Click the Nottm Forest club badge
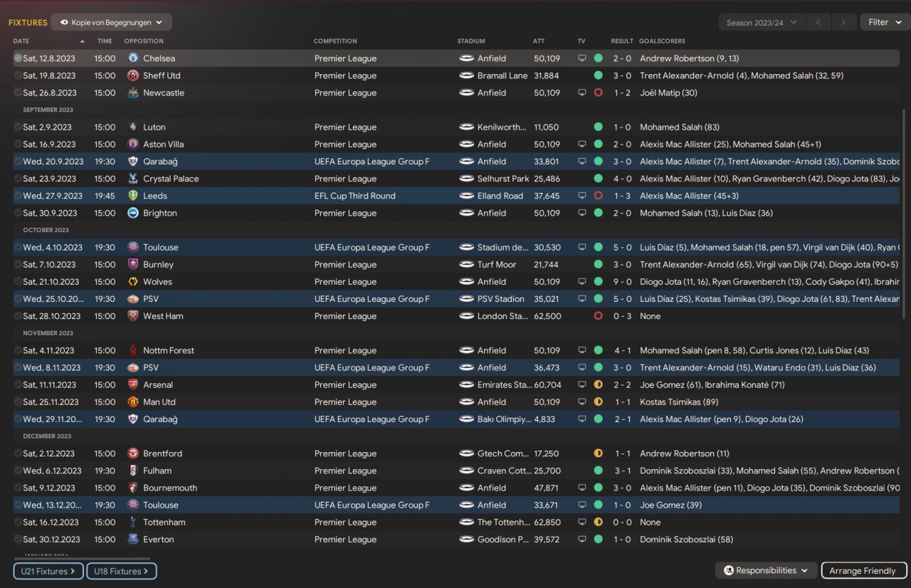The image size is (911, 588). pyautogui.click(x=133, y=350)
